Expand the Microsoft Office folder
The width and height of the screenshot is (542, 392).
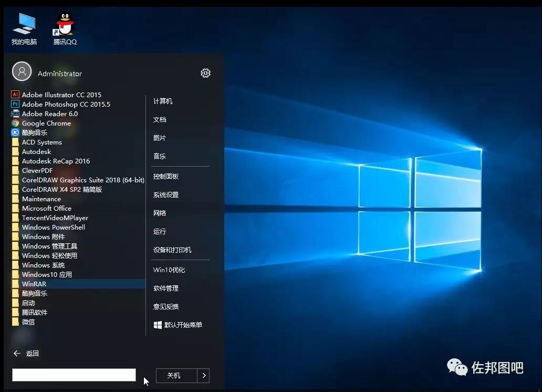(47, 208)
